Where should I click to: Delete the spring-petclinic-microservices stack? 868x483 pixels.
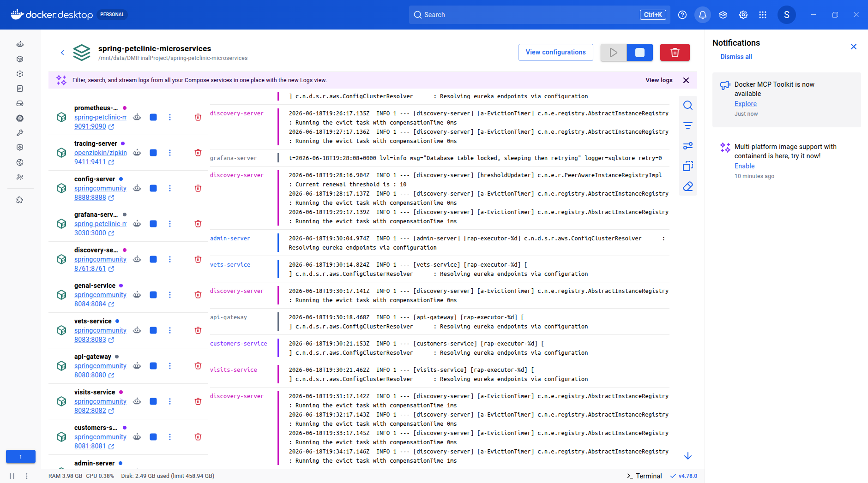(675, 53)
